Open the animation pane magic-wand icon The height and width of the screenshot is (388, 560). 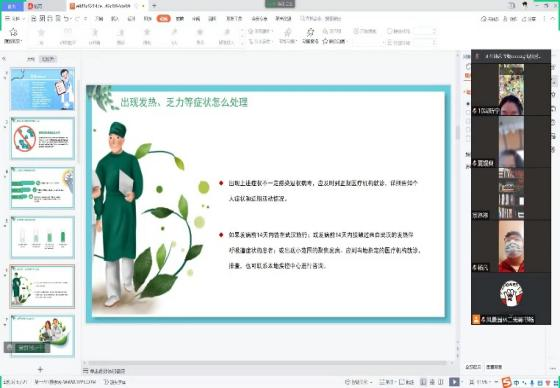tap(310, 33)
